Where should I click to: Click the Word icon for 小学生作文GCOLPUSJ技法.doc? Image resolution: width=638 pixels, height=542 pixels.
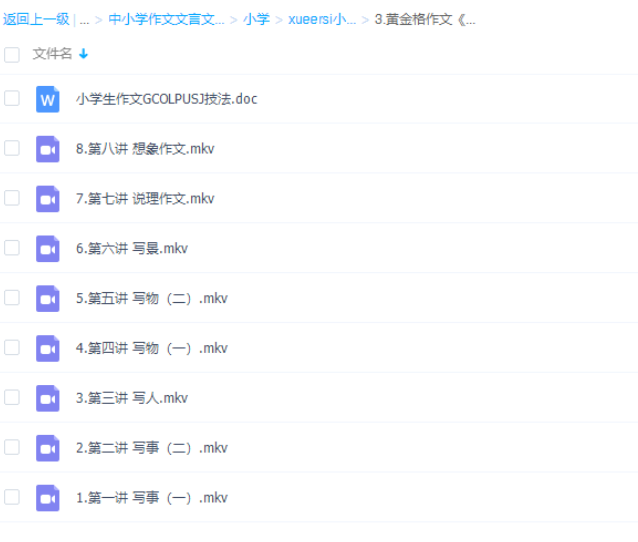tap(48, 99)
